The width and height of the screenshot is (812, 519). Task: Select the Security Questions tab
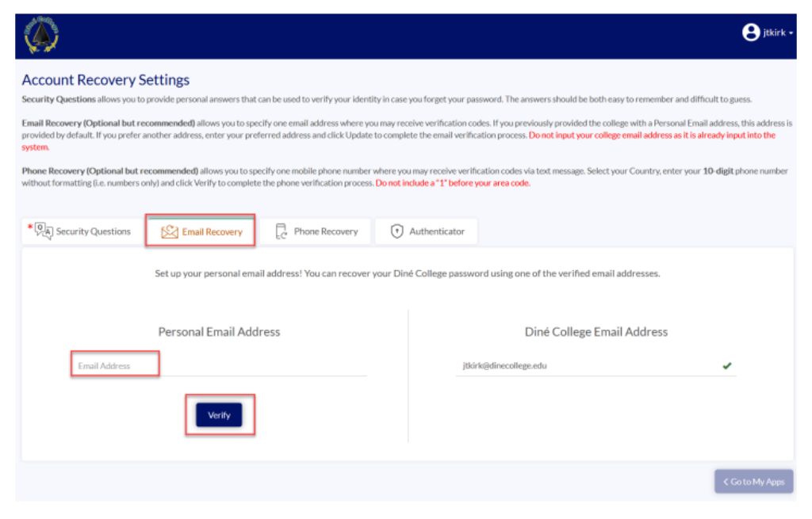pos(82,231)
